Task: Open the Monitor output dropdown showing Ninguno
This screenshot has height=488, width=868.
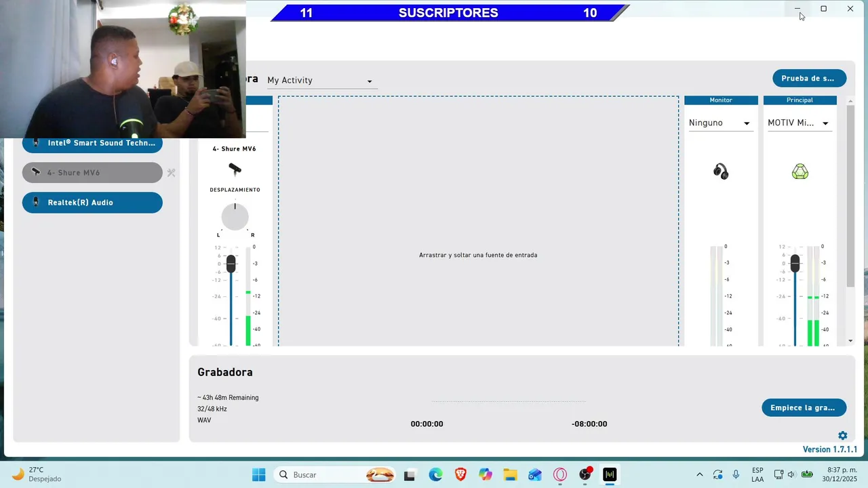Action: (x=720, y=123)
